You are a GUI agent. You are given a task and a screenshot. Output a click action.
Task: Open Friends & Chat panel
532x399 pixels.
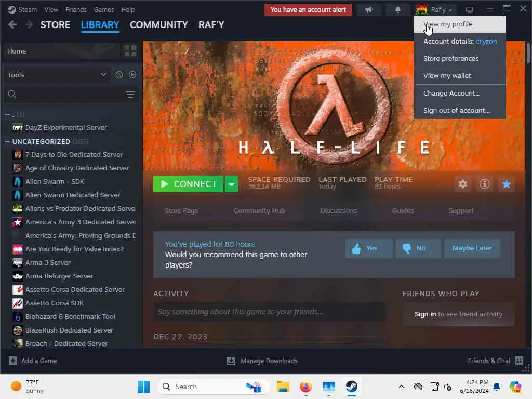[495, 361]
